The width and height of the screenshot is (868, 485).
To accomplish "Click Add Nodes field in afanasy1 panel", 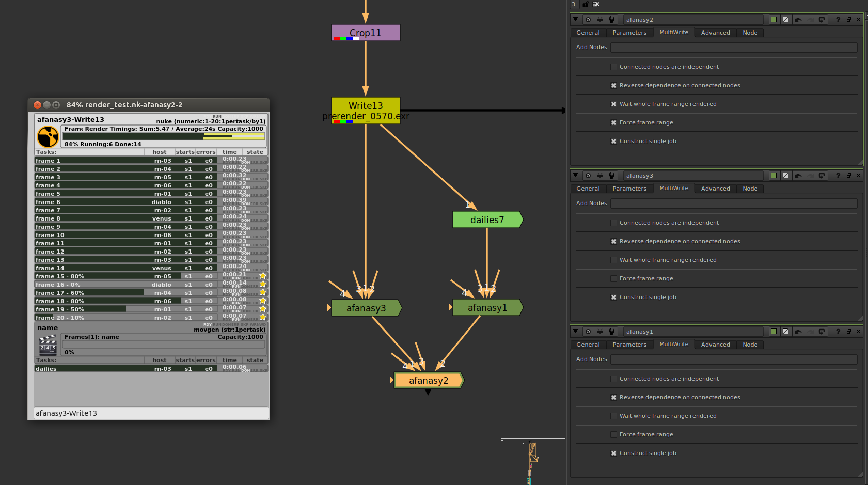I will pyautogui.click(x=734, y=359).
